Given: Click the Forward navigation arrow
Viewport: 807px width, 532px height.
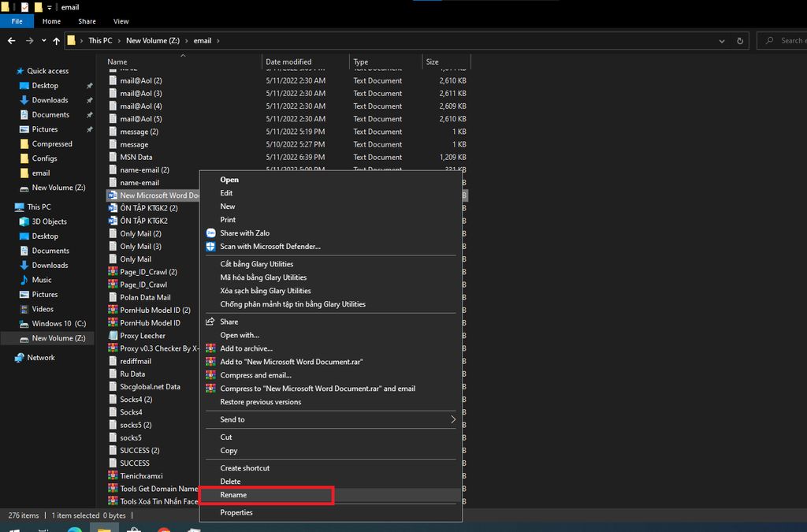Looking at the screenshot, I should pos(29,41).
